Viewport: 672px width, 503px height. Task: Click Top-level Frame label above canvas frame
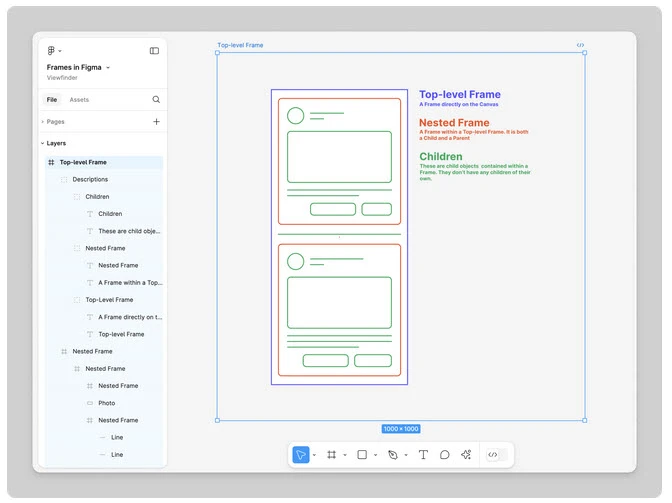click(240, 45)
